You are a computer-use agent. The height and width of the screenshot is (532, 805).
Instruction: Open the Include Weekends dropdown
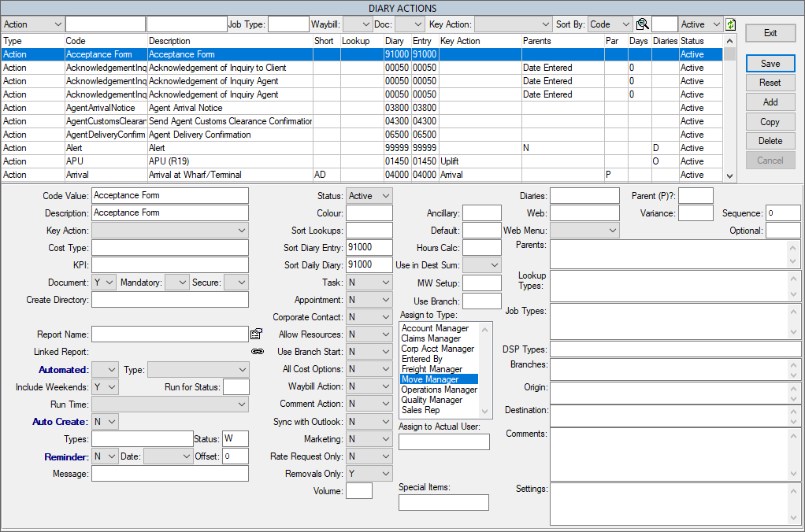105,386
